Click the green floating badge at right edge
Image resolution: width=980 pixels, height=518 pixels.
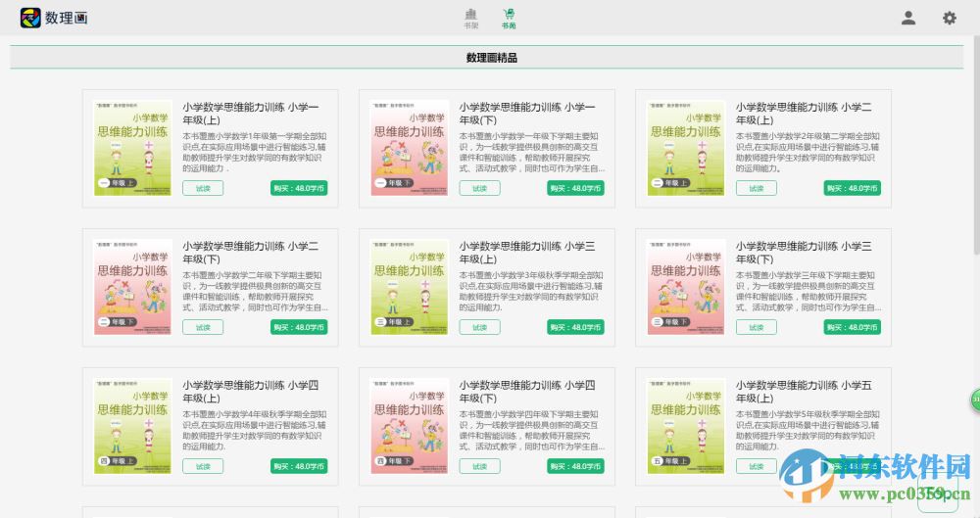[975, 400]
